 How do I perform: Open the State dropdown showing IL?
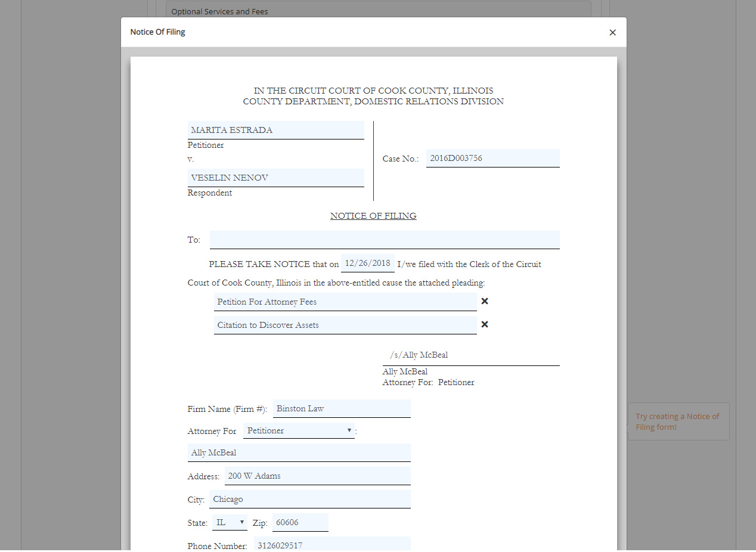click(x=230, y=522)
